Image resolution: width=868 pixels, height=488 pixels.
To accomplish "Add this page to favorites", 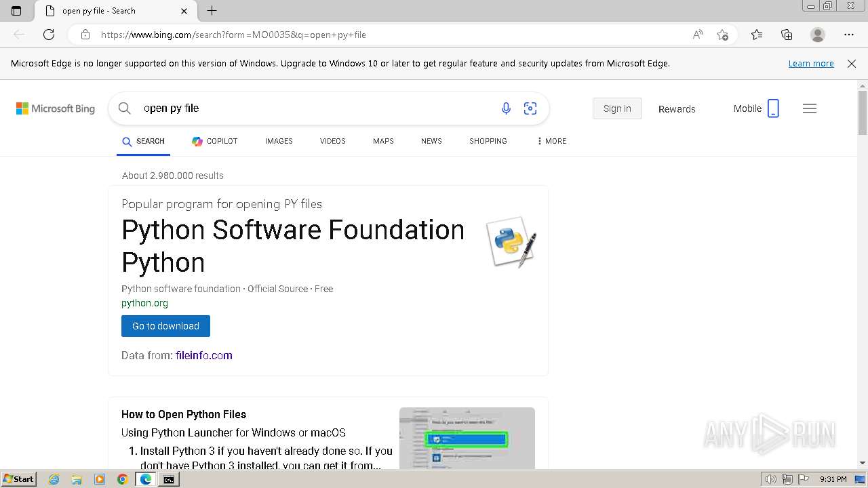I will [x=723, y=35].
